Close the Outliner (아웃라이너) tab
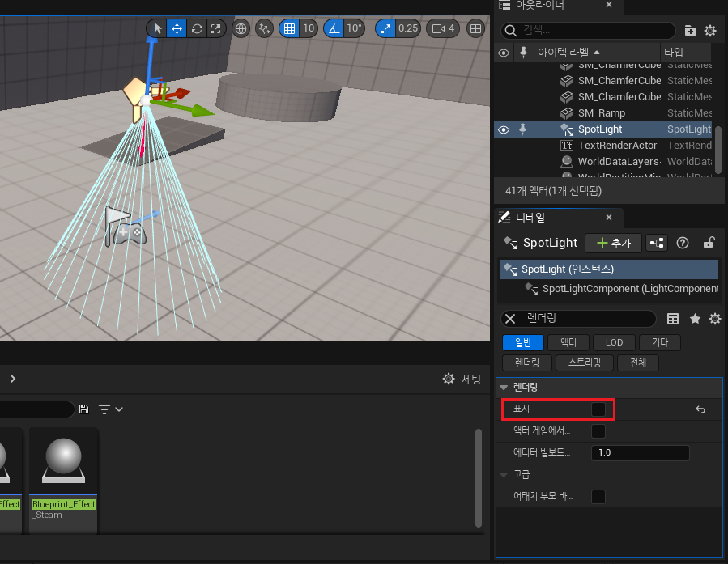The width and height of the screenshot is (728, 564). [609, 5]
